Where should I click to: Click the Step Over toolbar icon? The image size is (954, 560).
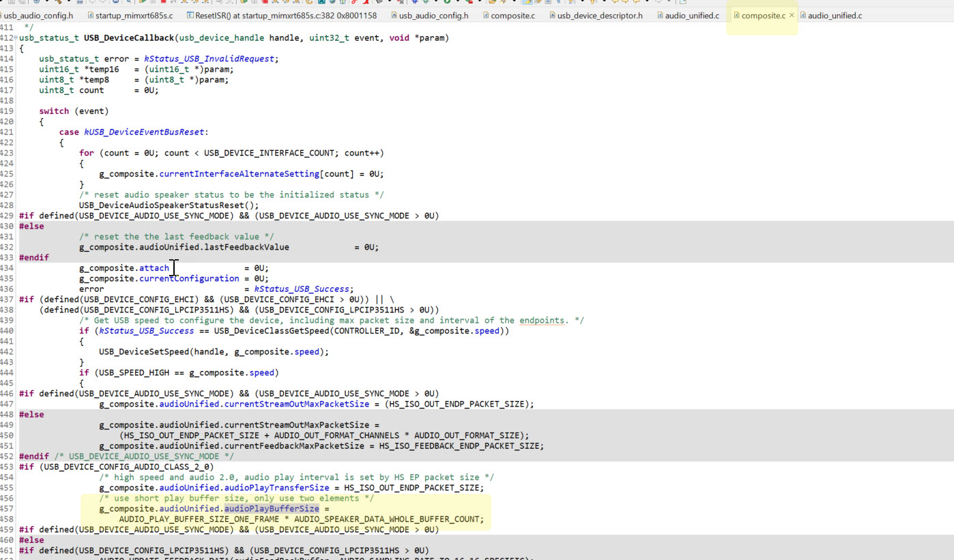(196, 3)
